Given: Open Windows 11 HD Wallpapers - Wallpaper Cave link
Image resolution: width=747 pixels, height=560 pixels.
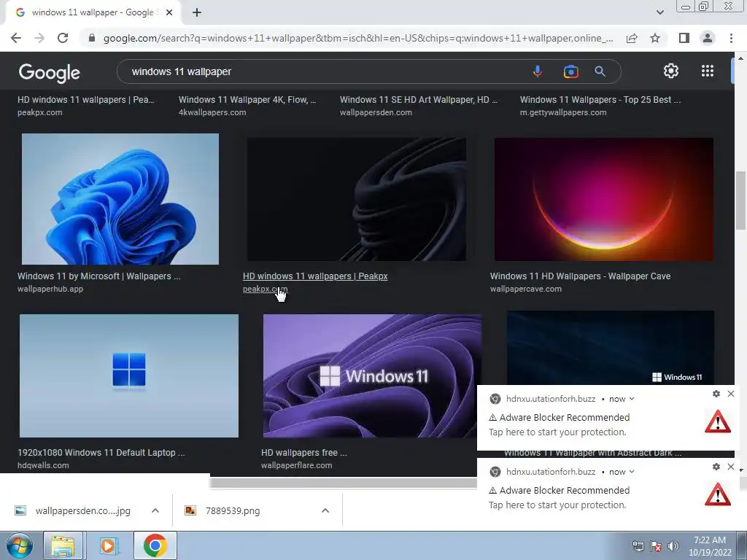Looking at the screenshot, I should tap(580, 276).
